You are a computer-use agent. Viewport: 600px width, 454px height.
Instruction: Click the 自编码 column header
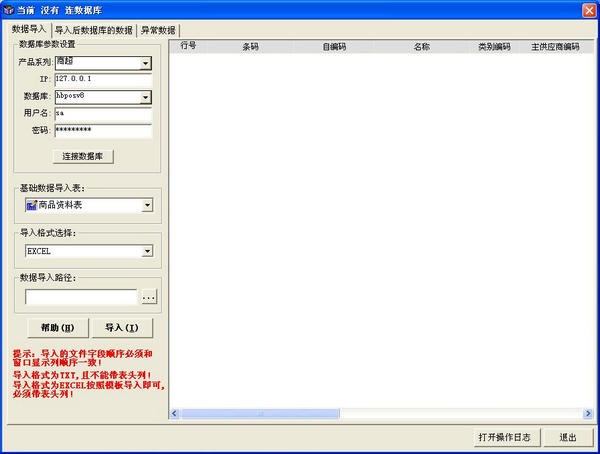pyautogui.click(x=334, y=46)
